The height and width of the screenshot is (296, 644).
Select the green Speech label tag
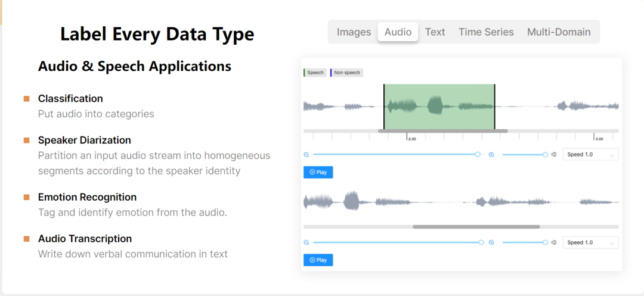(315, 73)
